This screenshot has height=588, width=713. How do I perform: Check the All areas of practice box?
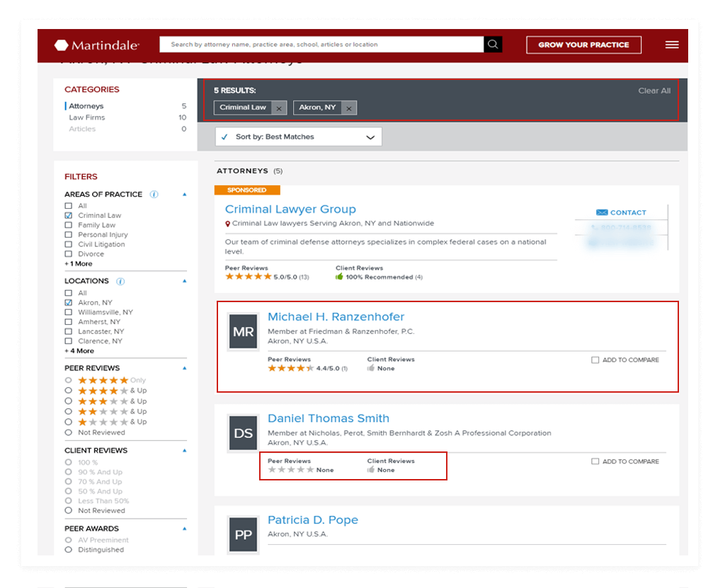click(x=68, y=206)
